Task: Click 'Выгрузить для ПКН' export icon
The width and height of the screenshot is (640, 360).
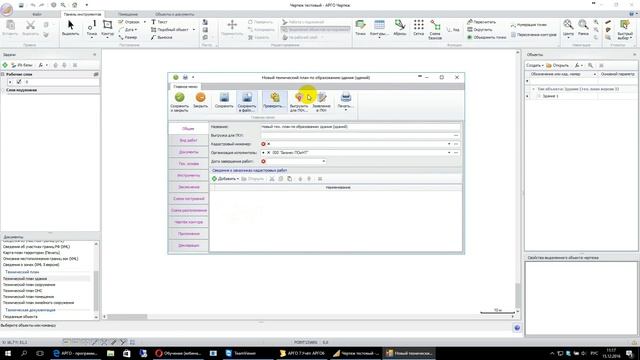Action: [x=299, y=97]
